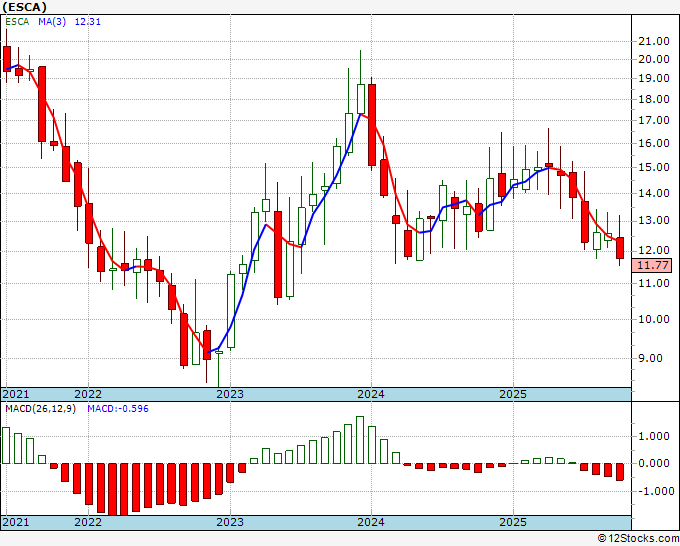Click the 1.000 MACD axis label
Screen dimensions: 680x546
(654, 436)
